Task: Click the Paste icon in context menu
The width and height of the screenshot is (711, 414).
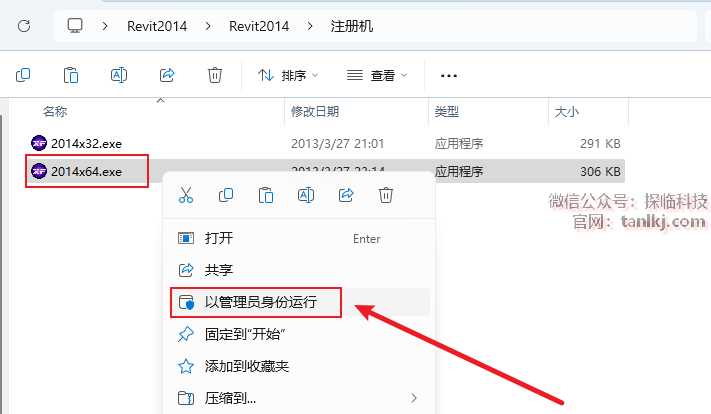Action: 266,195
